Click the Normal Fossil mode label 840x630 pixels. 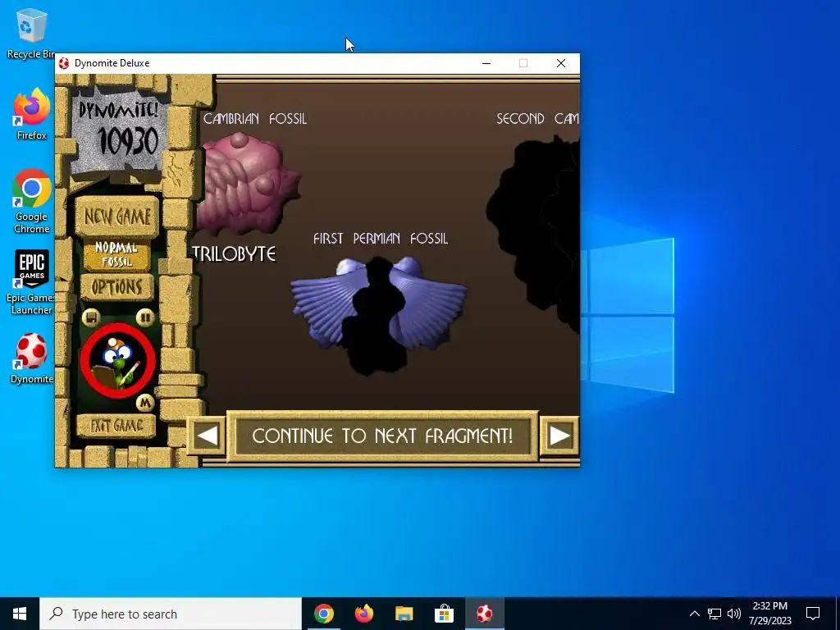click(x=116, y=254)
